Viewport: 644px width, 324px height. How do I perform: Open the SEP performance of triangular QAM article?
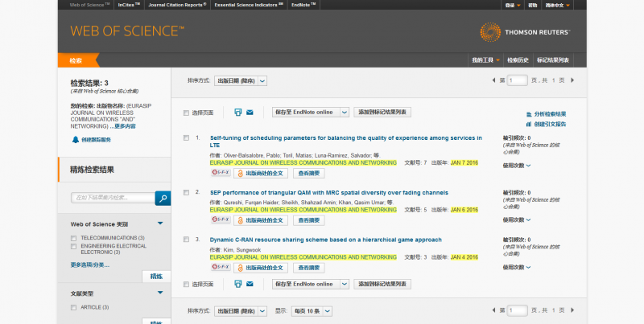329,193
